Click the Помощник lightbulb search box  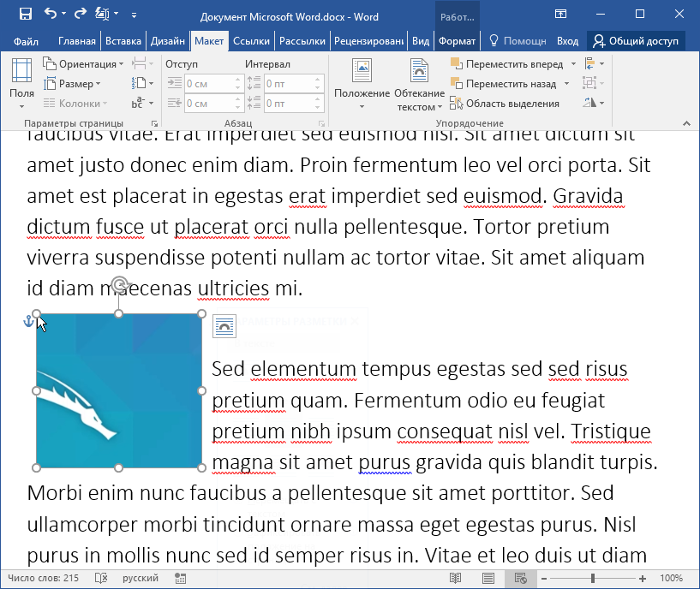coord(518,41)
